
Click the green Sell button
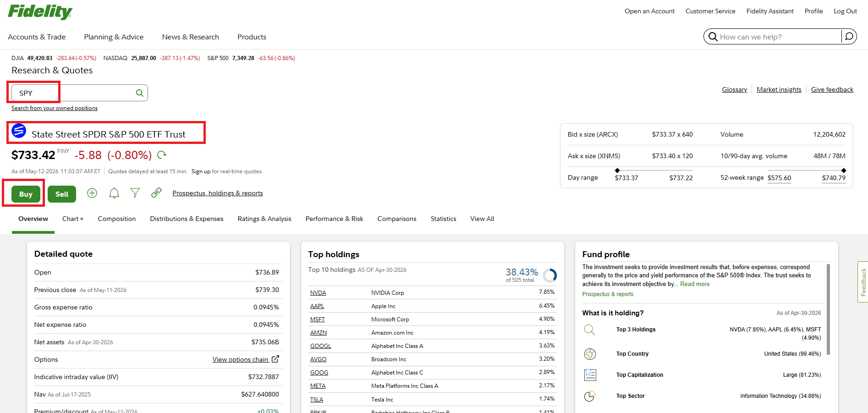point(62,194)
